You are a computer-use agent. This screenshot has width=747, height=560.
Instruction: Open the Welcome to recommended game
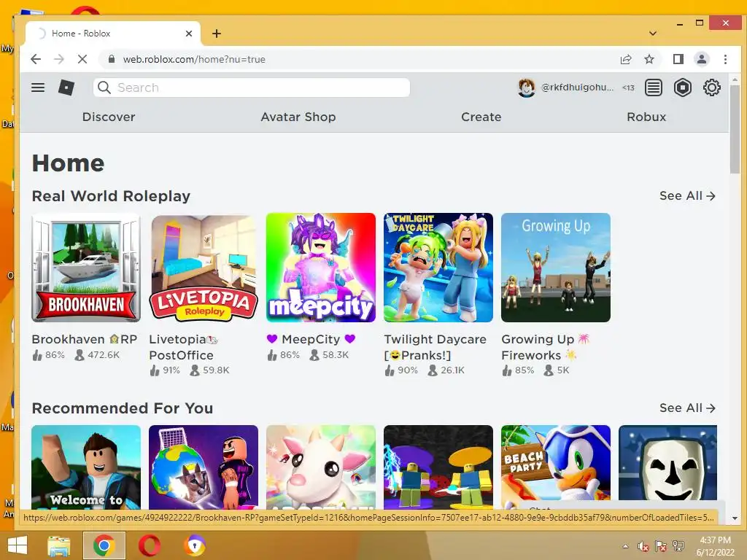86,467
